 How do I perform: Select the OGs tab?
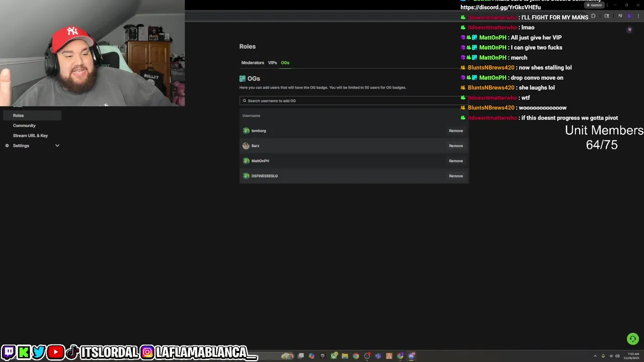[285, 63]
